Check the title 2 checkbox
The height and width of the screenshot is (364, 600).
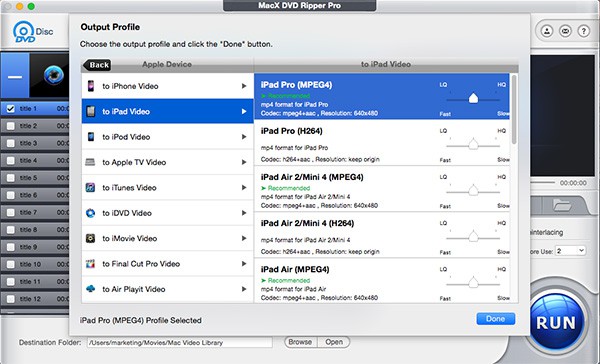[11, 126]
